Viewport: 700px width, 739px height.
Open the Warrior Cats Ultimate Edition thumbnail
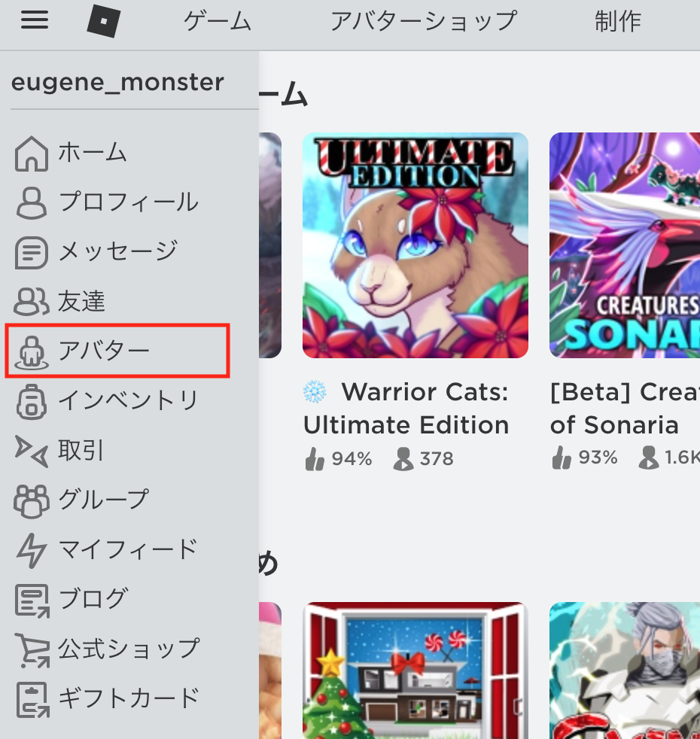pyautogui.click(x=415, y=245)
